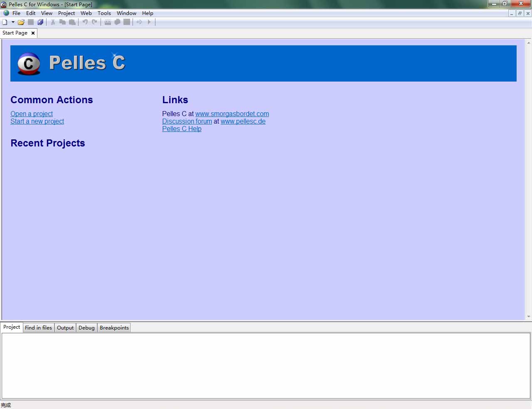
Task: Click the start page scrollbar down arrow
Action: (x=529, y=317)
